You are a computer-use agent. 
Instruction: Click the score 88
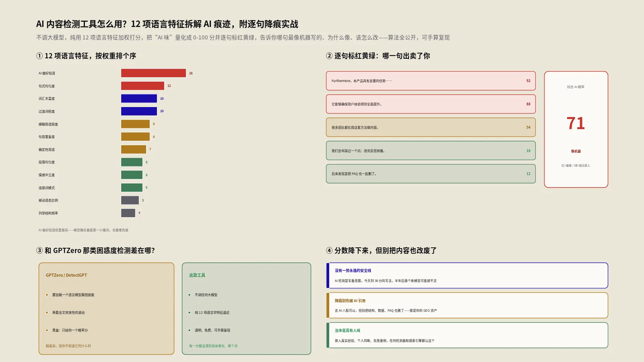click(x=528, y=104)
